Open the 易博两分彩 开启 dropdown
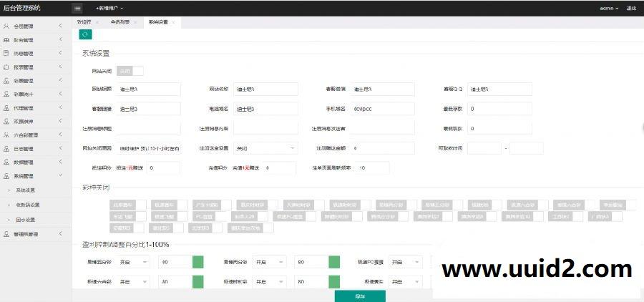The image size is (644, 302). click(269, 262)
